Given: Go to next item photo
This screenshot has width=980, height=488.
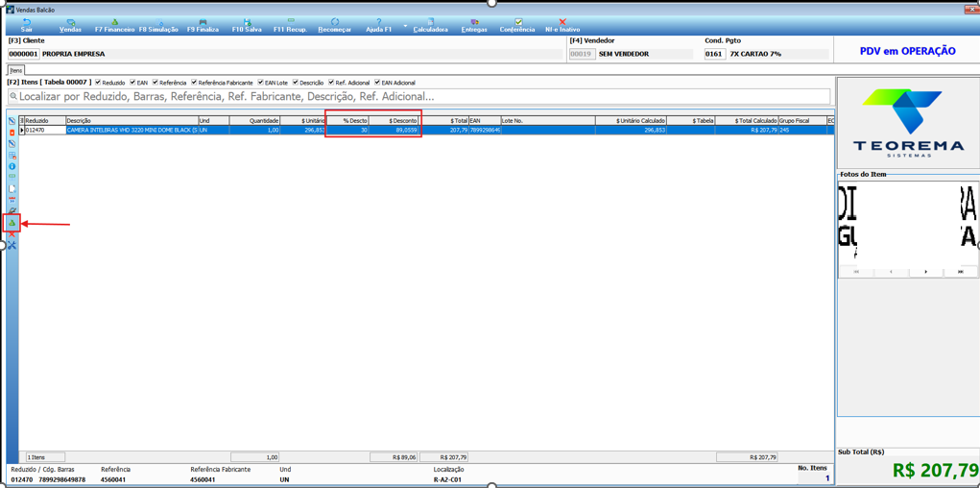Looking at the screenshot, I should pos(925,272).
